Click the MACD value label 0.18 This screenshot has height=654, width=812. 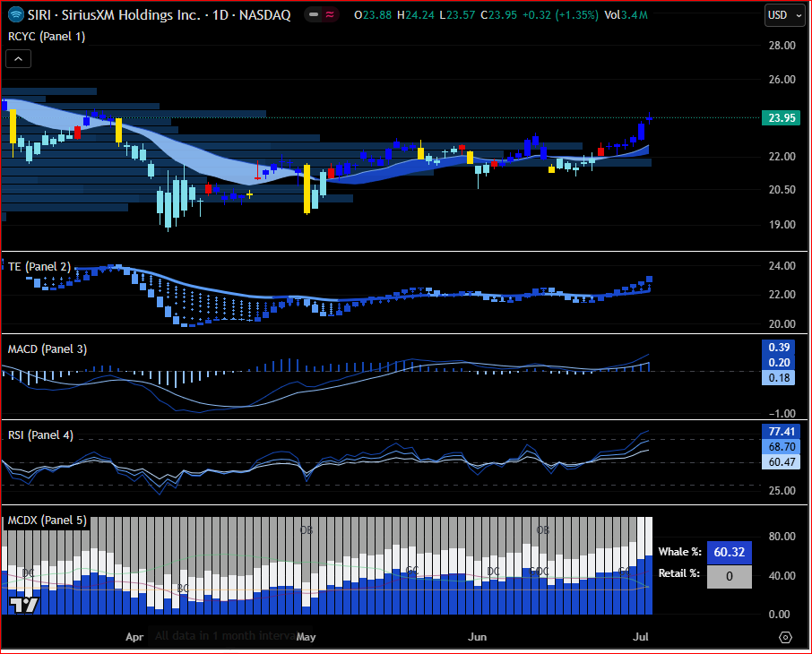[778, 377]
